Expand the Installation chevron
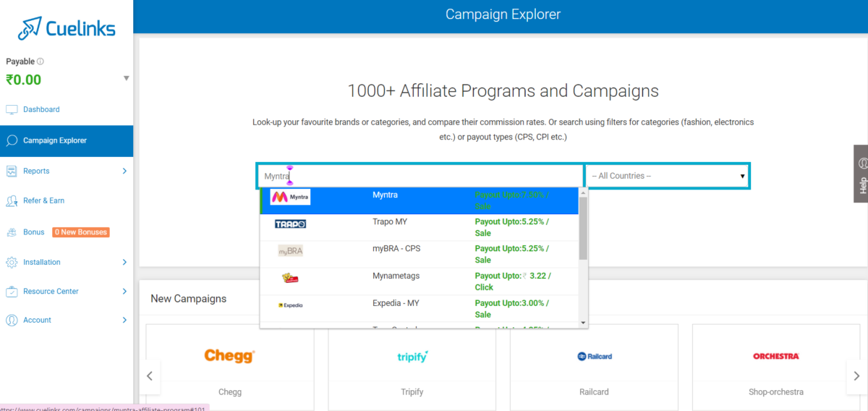The height and width of the screenshot is (411, 868). 124,262
